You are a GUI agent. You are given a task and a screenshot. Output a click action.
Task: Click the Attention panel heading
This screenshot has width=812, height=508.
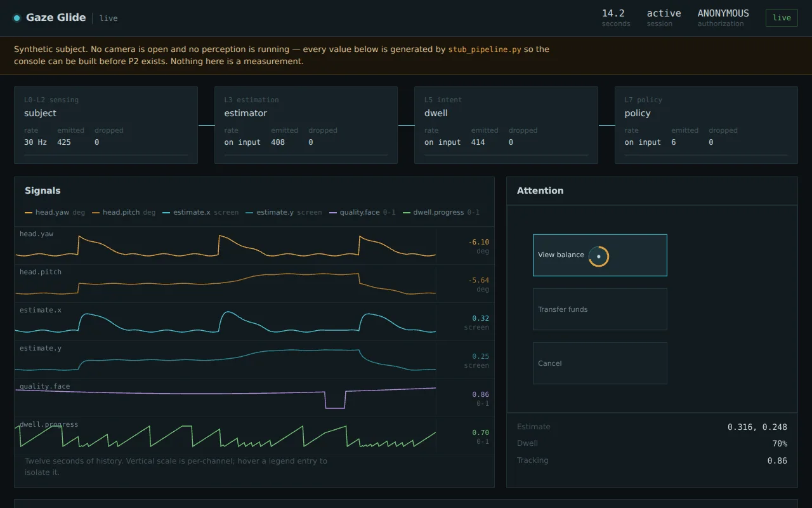point(540,190)
